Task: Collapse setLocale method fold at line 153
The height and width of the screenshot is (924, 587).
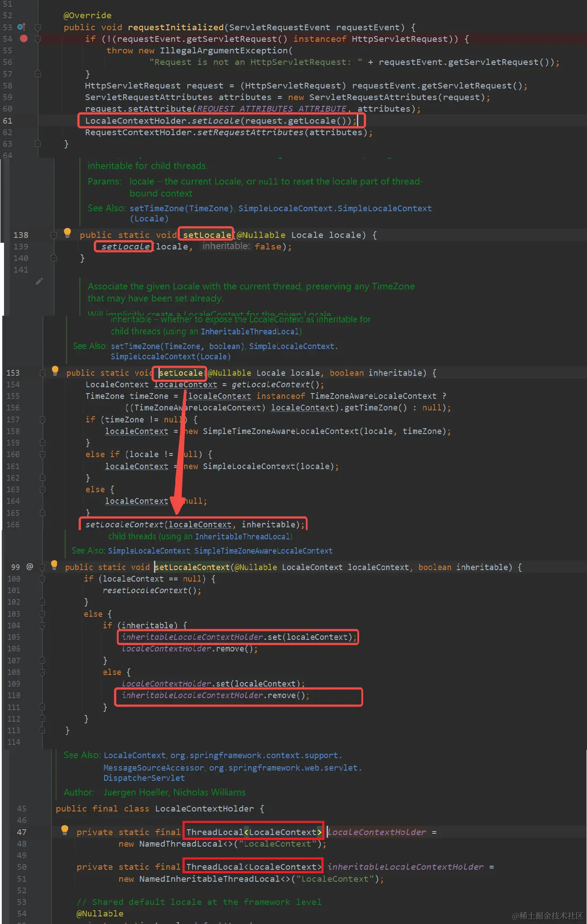Action: 42,373
